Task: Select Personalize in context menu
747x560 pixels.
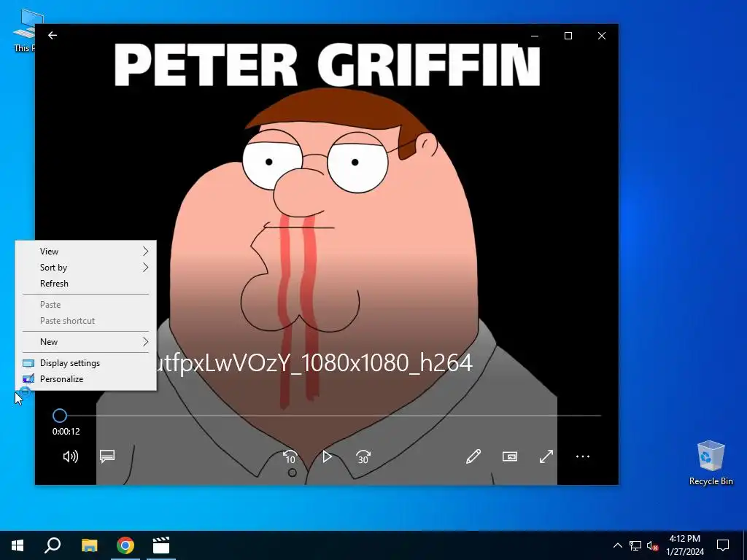Action: [x=86, y=379]
